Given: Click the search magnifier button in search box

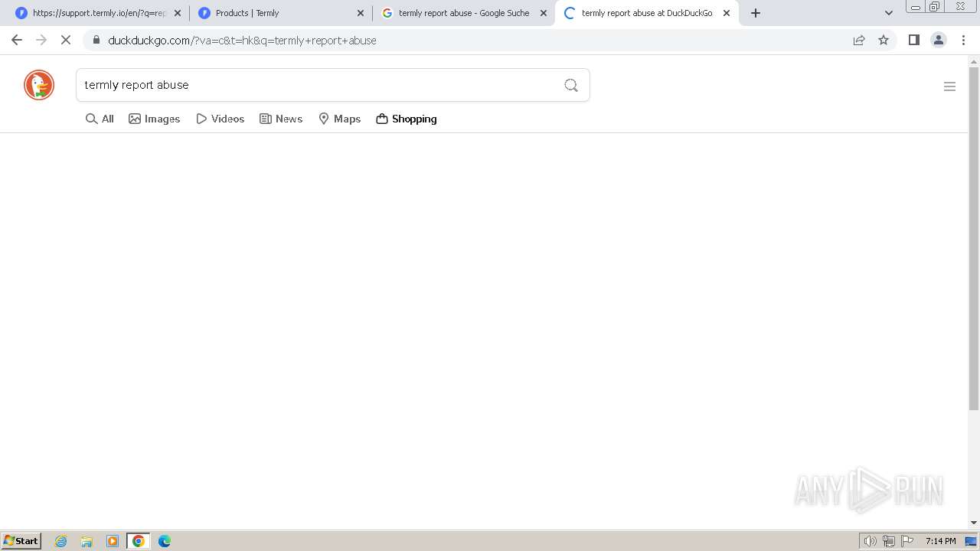Looking at the screenshot, I should (571, 85).
